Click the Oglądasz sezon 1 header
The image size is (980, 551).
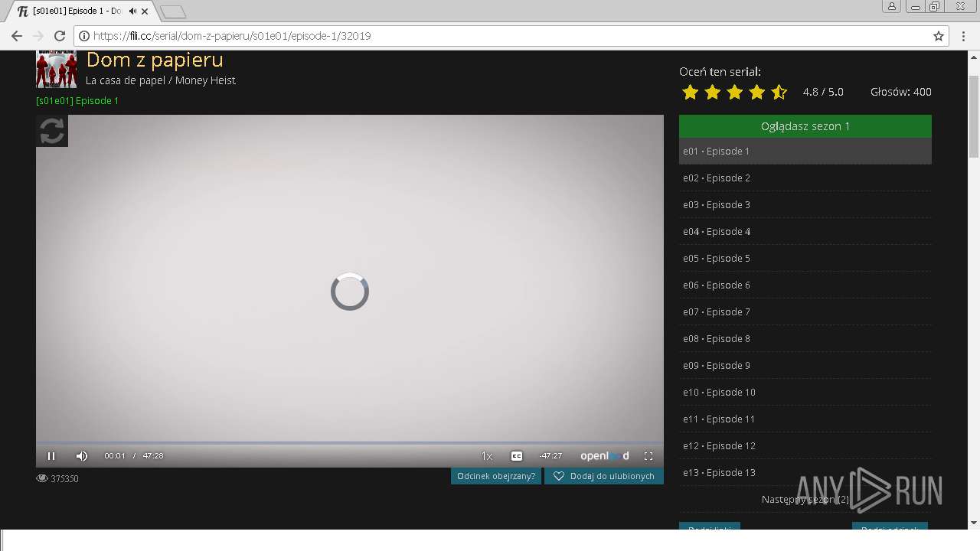[805, 126]
